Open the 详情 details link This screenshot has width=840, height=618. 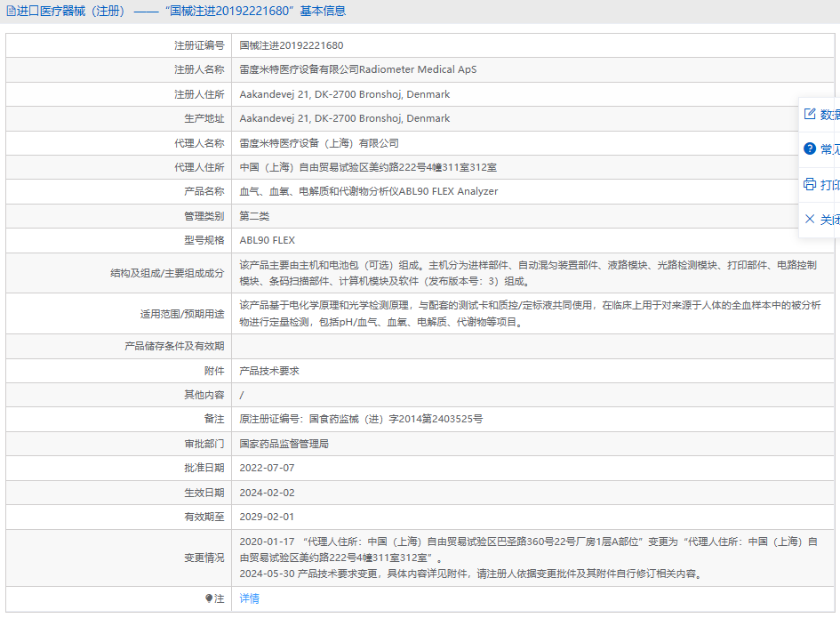point(250,598)
